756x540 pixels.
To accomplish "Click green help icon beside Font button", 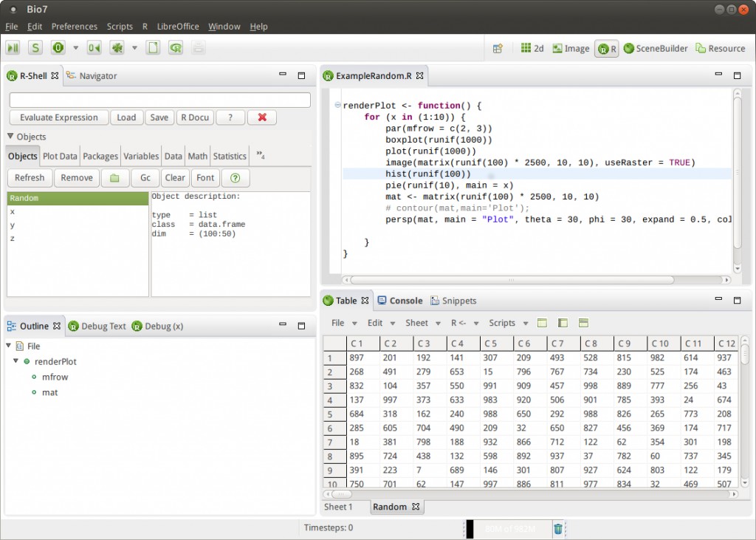I will pyautogui.click(x=236, y=178).
